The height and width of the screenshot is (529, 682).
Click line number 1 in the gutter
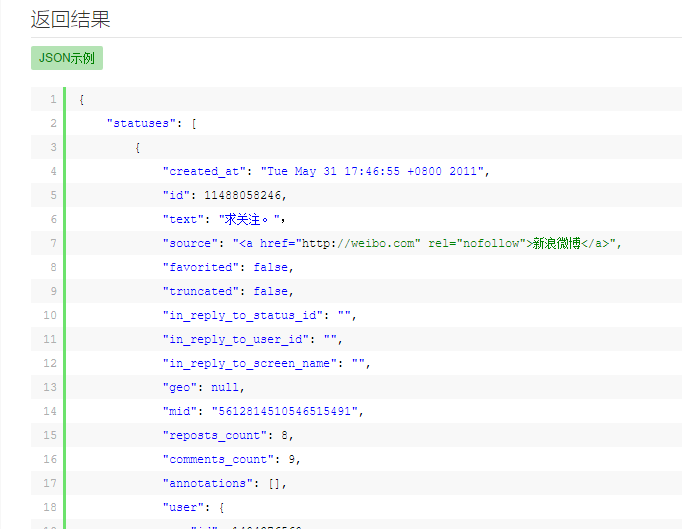52,100
